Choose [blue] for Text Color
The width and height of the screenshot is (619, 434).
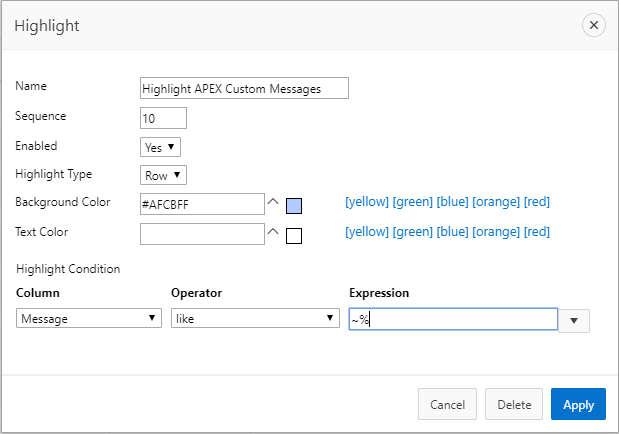pos(452,232)
